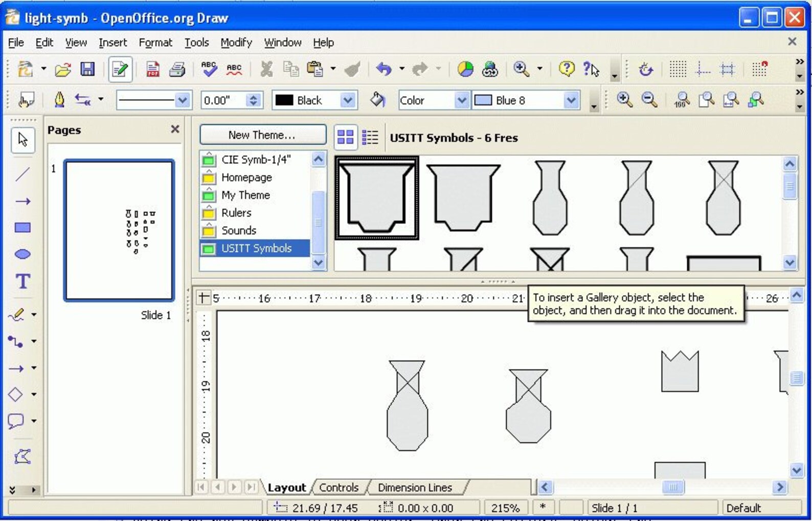Open the Format menu
The width and height of the screenshot is (812, 521).
155,42
